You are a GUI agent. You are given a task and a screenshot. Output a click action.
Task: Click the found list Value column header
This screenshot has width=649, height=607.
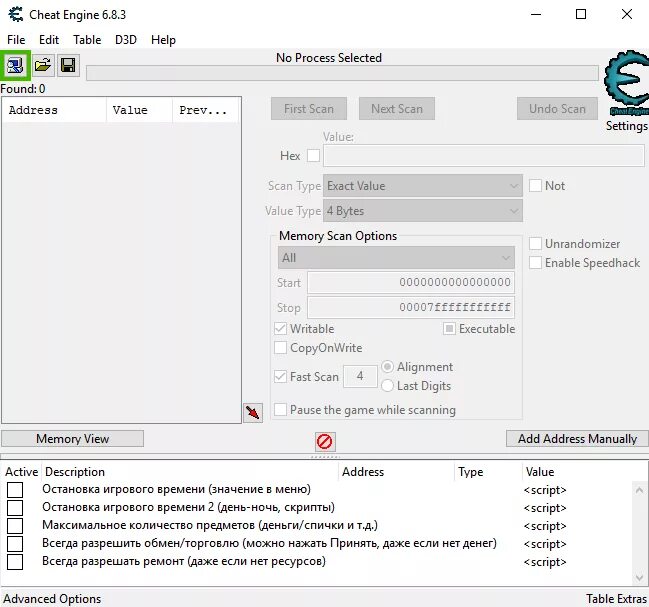(x=139, y=110)
